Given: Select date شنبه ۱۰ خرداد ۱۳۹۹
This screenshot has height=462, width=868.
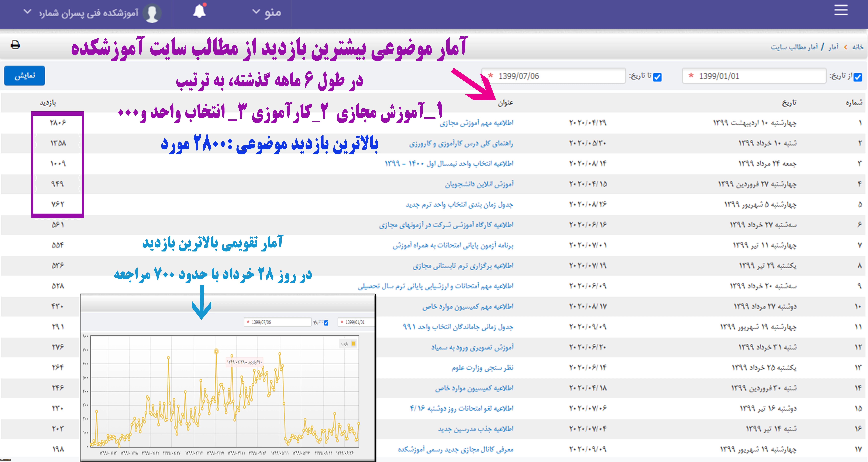Looking at the screenshot, I should [x=768, y=143].
